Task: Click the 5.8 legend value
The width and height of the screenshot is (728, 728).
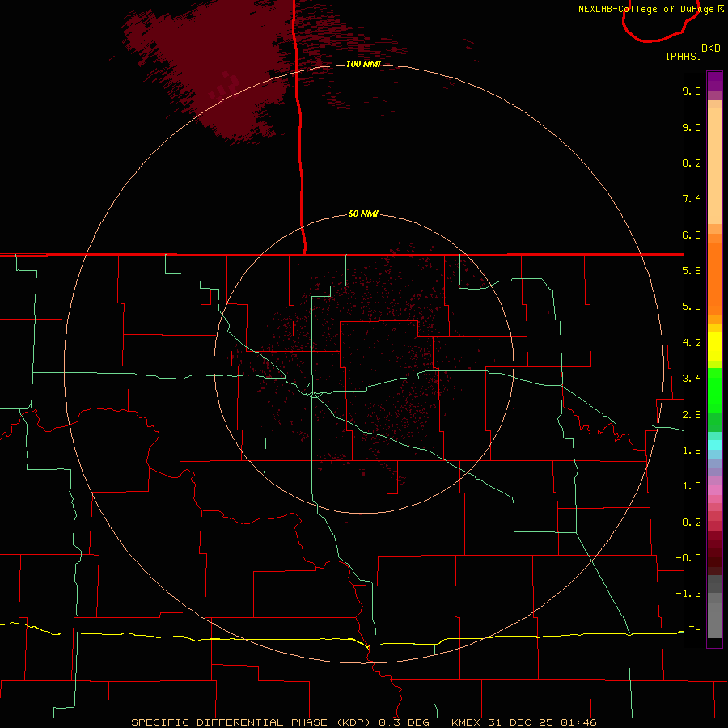Action: tap(692, 271)
